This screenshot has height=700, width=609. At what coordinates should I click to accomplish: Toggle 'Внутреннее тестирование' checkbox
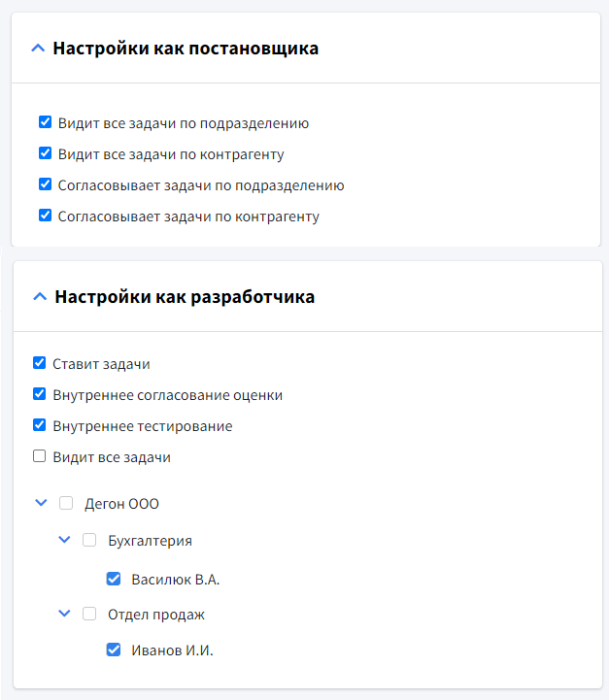(x=40, y=425)
